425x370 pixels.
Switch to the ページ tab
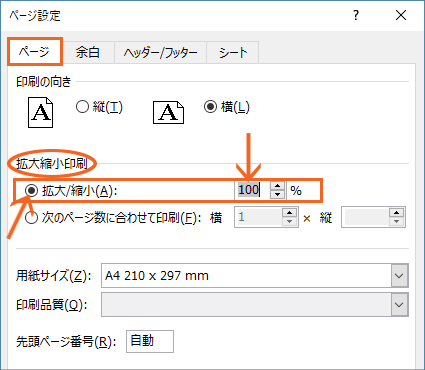coord(35,52)
